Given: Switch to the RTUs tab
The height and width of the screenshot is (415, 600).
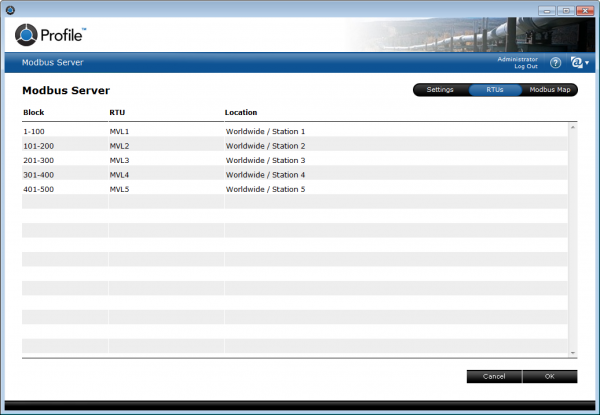Looking at the screenshot, I should pyautogui.click(x=495, y=90).
